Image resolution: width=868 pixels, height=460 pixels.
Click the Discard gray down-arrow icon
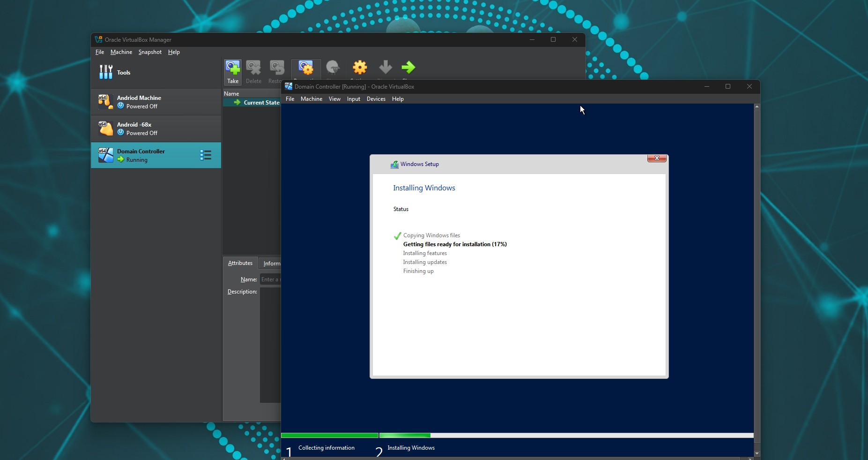pos(386,68)
